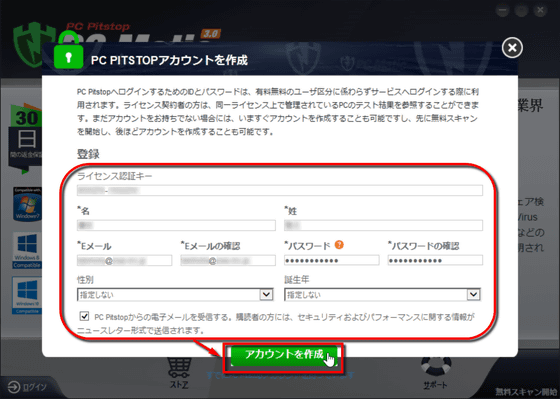Screen dimensions: 560x399
Task: Close the PC Matic main window
Action: (x=540, y=11)
